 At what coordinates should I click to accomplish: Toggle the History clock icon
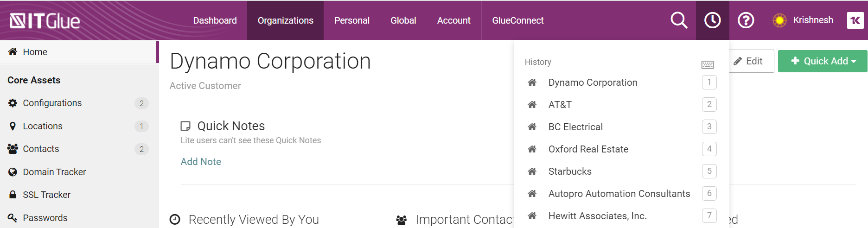click(x=712, y=20)
